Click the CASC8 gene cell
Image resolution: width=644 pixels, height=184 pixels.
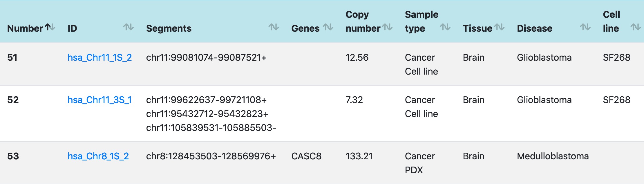(306, 156)
